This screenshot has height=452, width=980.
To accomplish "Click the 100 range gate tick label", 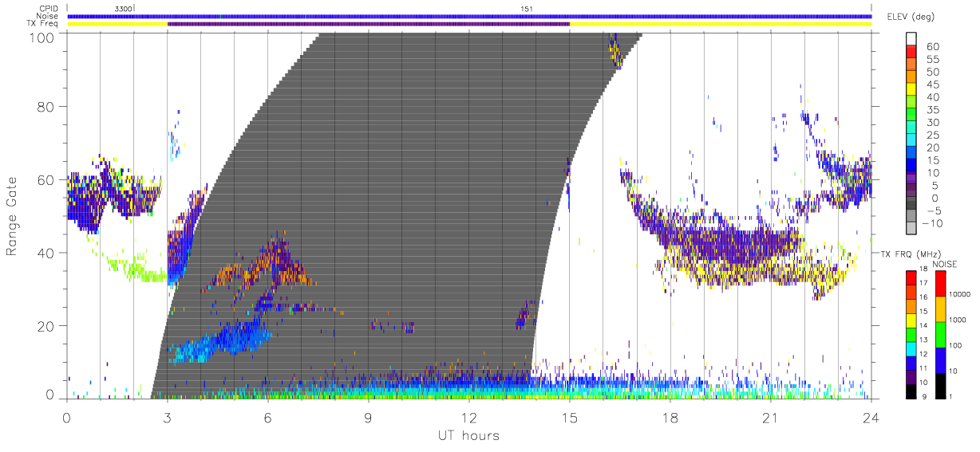I will click(41, 37).
